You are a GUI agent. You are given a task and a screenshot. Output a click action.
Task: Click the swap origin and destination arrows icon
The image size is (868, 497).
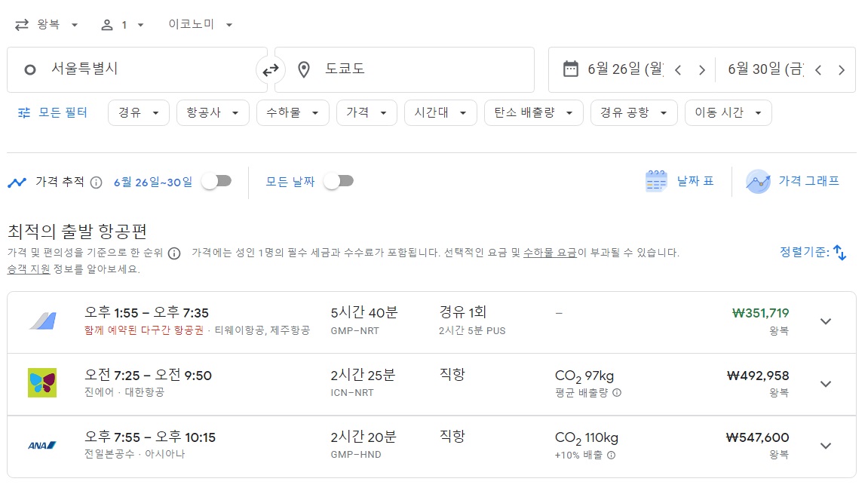[270, 69]
